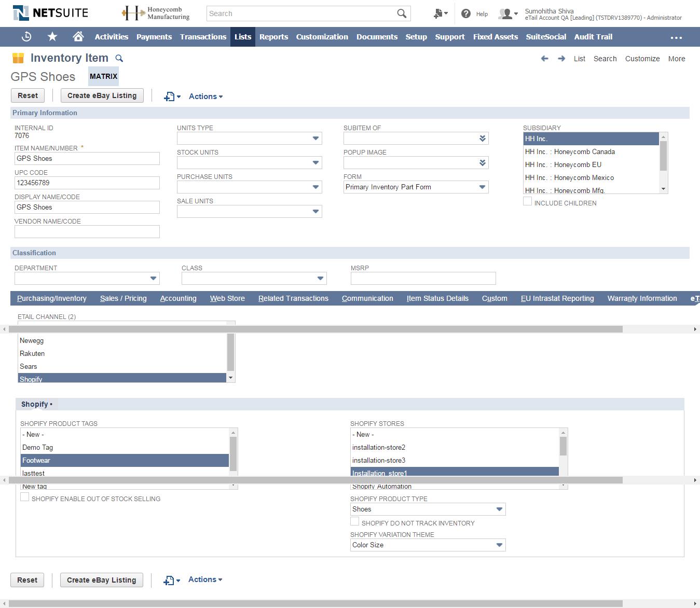Open Shopify Variation Theme dropdown
Screen dimensions: 700x608
pyautogui.click(x=499, y=545)
